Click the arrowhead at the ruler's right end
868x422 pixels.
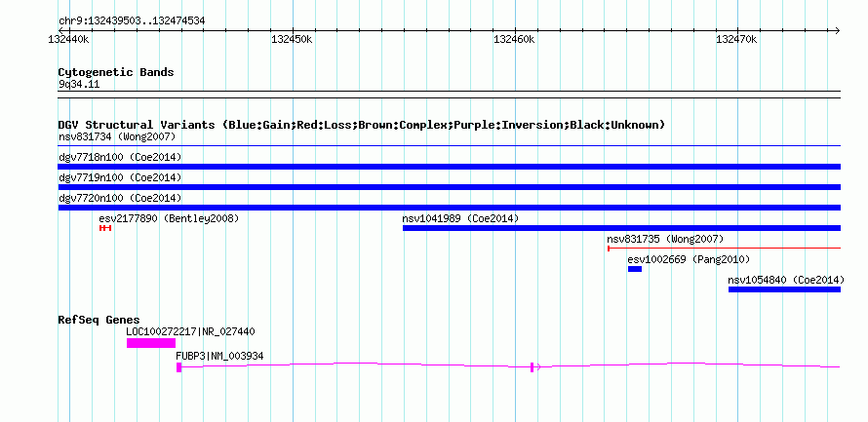point(837,30)
